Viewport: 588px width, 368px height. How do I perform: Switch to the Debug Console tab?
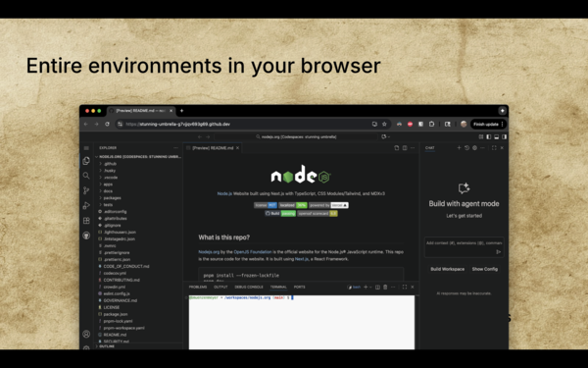(249, 287)
